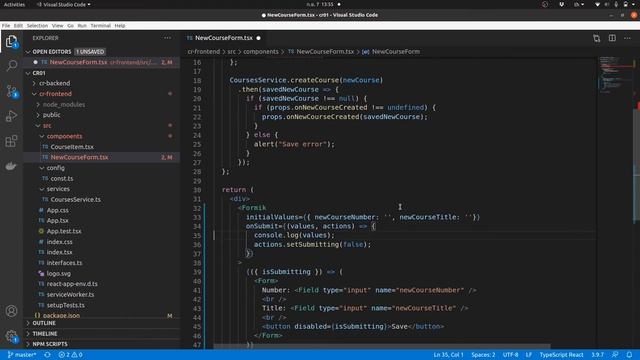Collapse the services folder
The width and height of the screenshot is (640, 360).
click(x=58, y=189)
